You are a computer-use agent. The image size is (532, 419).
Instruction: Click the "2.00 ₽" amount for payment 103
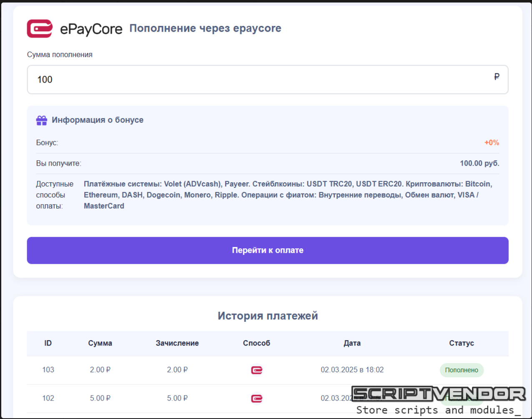[100, 370]
